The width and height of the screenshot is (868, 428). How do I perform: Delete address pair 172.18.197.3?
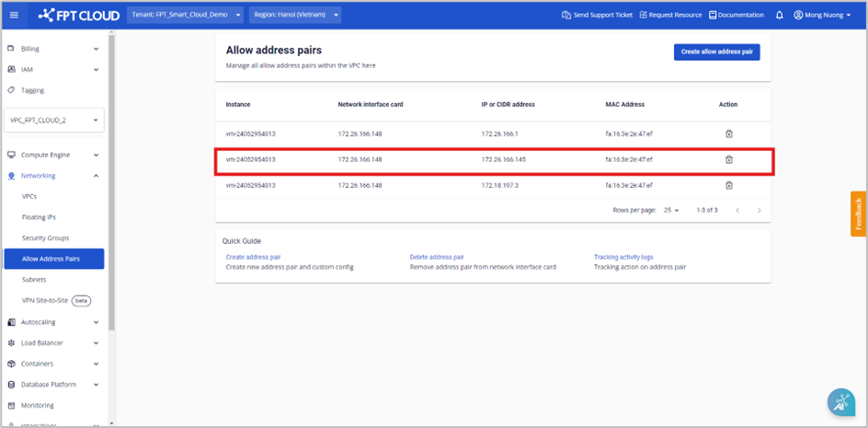click(x=728, y=185)
